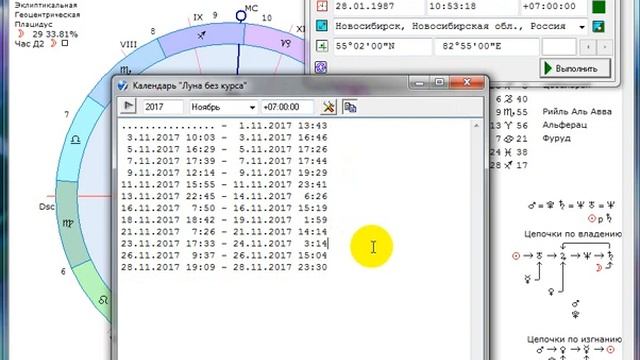640x360 pixels.
Task: Click the birth date field 28.01.1987
Action: click(378, 7)
